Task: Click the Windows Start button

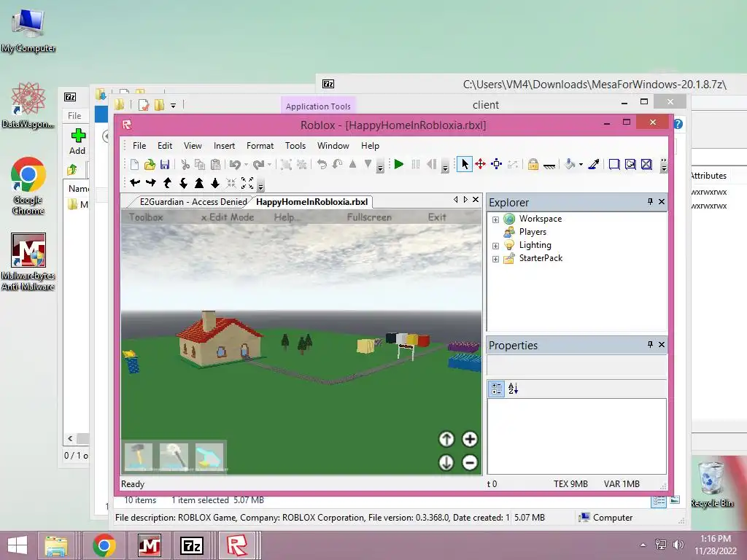Action: [x=18, y=545]
